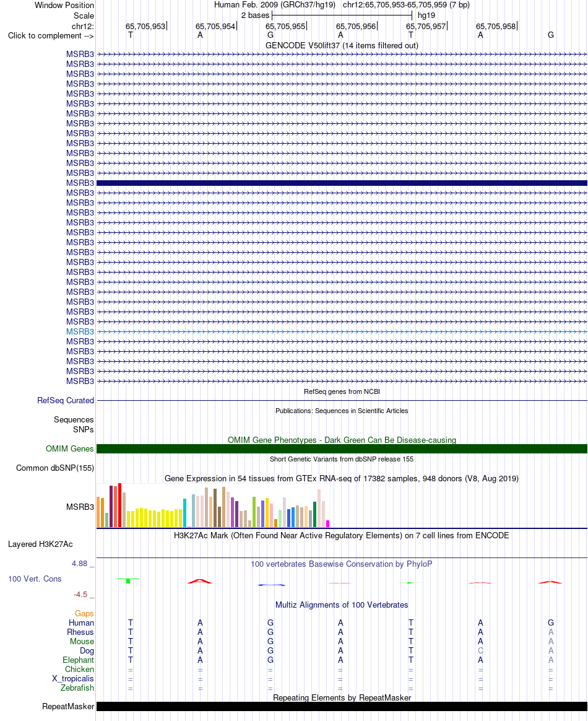This screenshot has height=721, width=588.
Task: Click the Window Position track label
Action: 64,6
